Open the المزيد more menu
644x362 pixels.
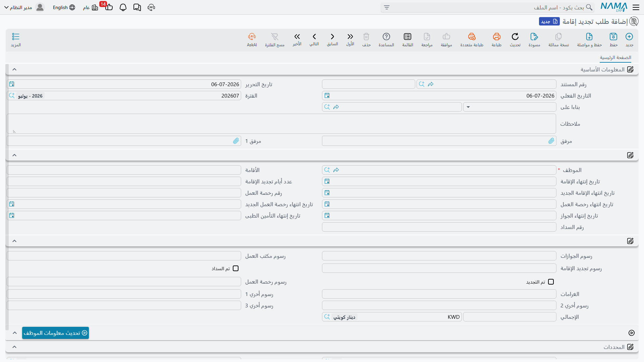tap(16, 40)
